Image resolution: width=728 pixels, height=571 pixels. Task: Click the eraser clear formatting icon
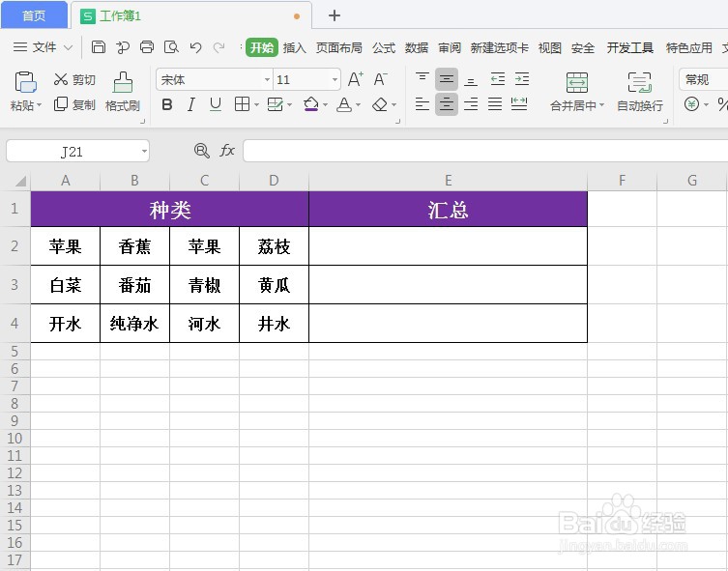point(380,105)
